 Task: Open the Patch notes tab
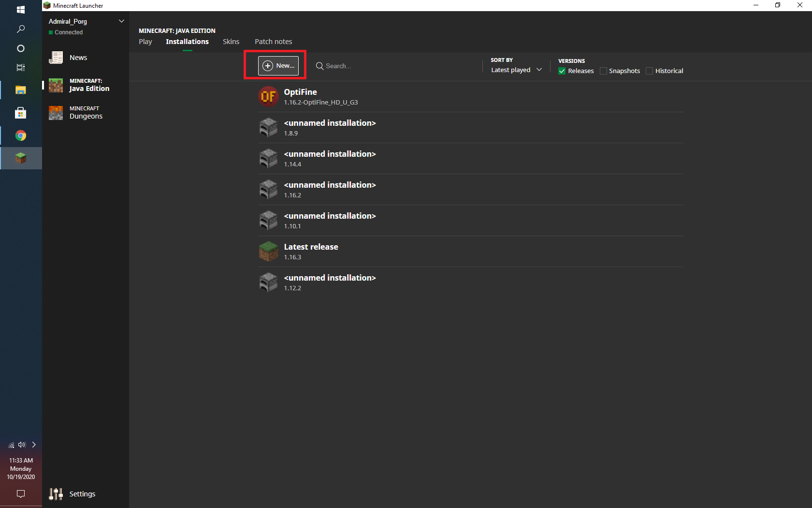(273, 42)
